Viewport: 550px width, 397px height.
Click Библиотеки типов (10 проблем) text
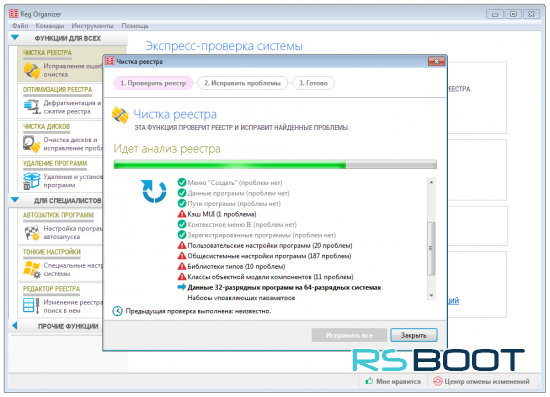(x=236, y=266)
